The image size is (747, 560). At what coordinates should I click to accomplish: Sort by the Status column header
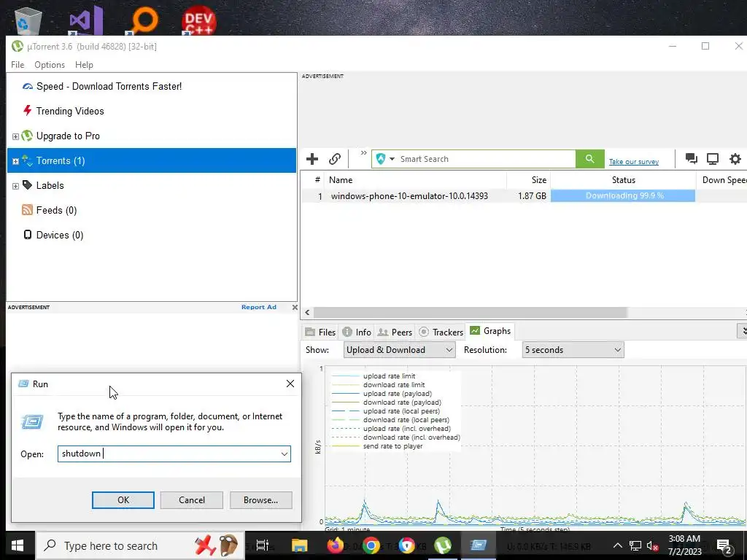coord(623,180)
